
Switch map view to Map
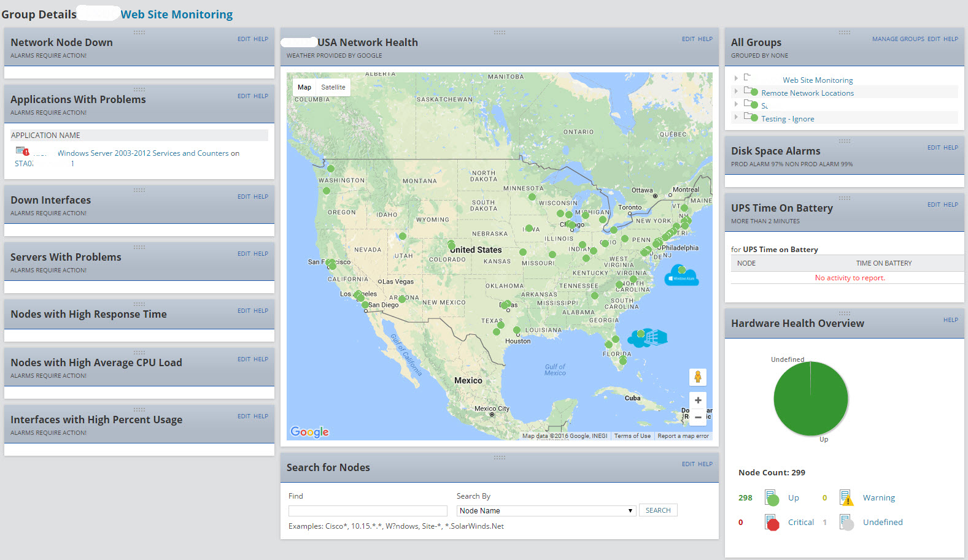coord(304,87)
